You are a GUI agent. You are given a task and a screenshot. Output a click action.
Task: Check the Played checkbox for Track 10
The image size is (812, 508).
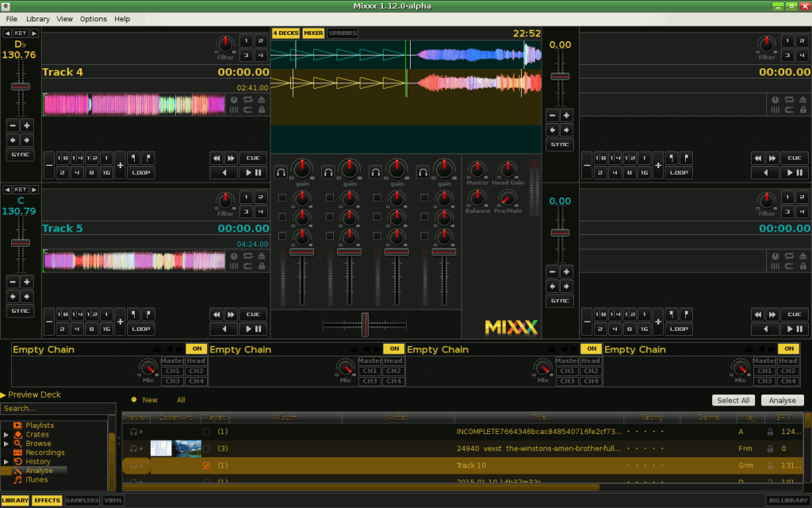(207, 466)
